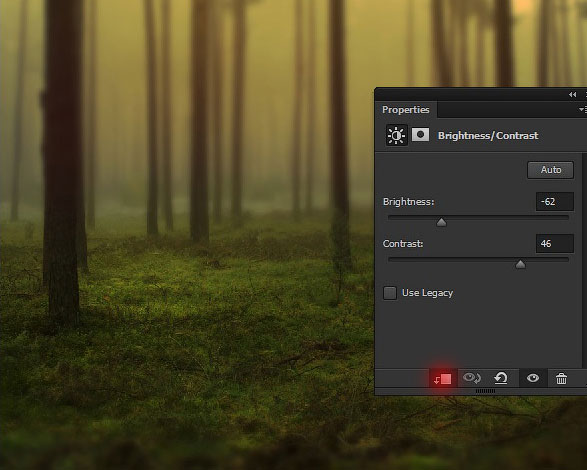Click the Properties panel vertical scrollbar
Image resolution: width=587 pixels, height=470 pixels.
585,260
